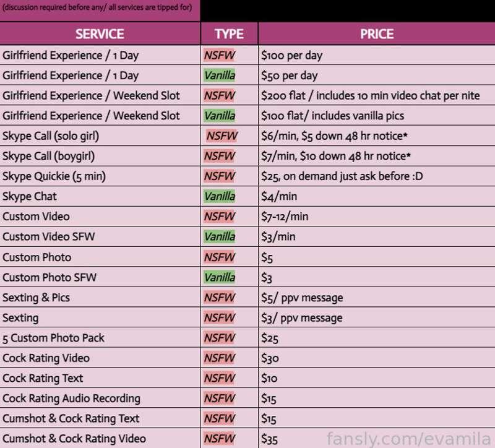Viewport: 495px width, 448px height.
Task: Click the $200 flat weekend price cell
Action: tap(377, 96)
